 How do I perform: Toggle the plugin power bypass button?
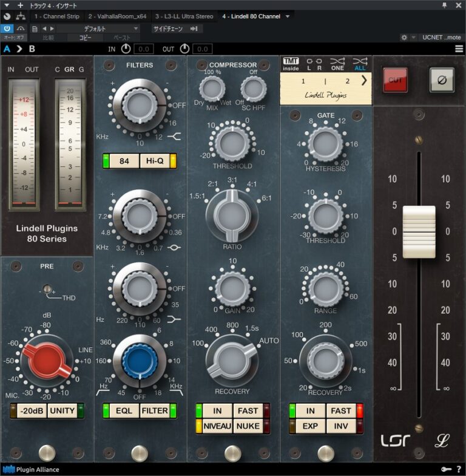(7, 29)
